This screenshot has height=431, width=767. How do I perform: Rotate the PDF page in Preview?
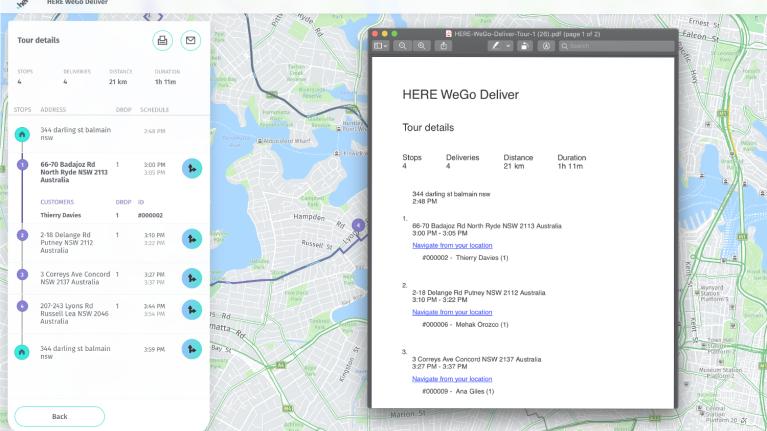pyautogui.click(x=524, y=46)
